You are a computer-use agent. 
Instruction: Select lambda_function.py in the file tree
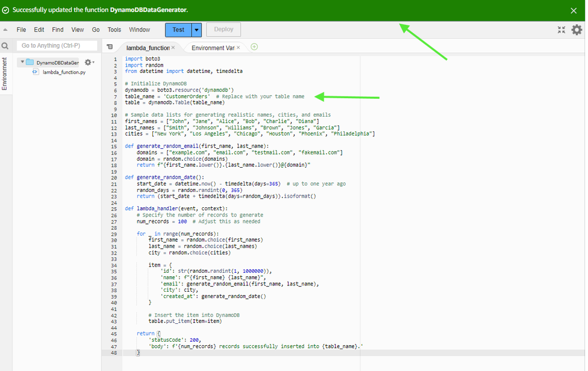point(64,72)
